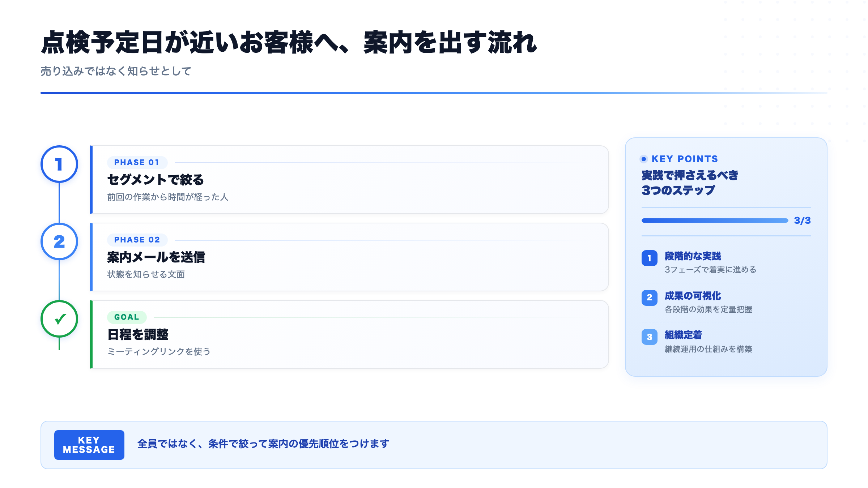868x488 pixels.
Task: Click the subtitle 売り込みではなく知らせとして
Action: [116, 71]
